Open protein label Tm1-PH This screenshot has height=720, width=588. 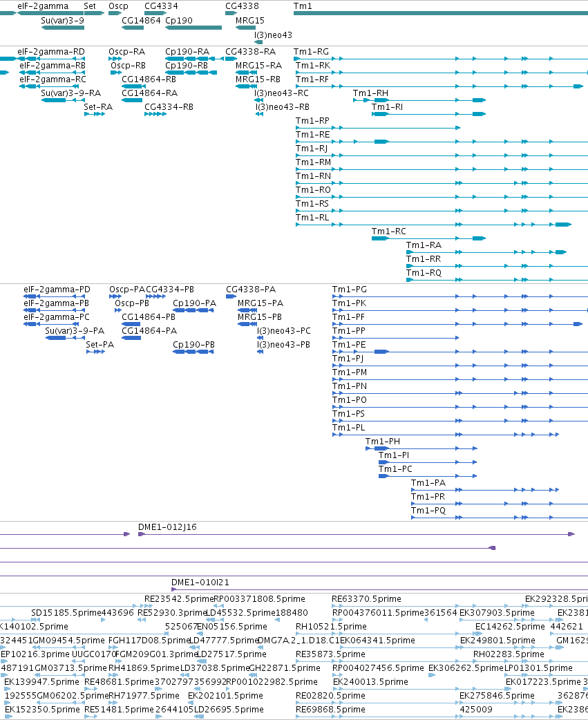click(382, 442)
